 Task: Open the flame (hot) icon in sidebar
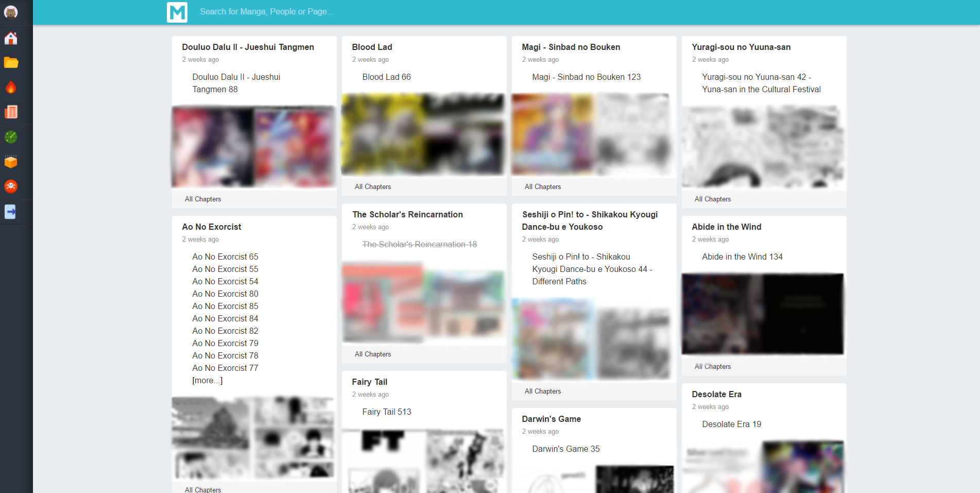click(x=11, y=88)
